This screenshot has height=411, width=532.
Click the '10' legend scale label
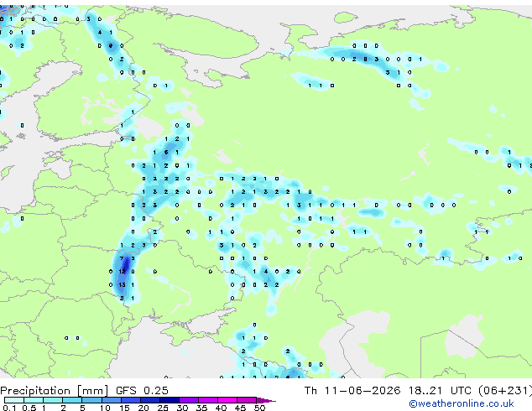105,408
